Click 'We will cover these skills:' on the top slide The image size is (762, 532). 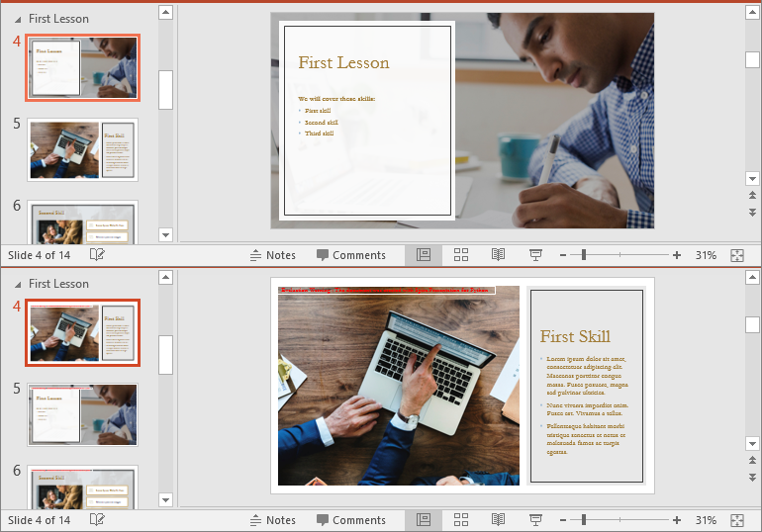[x=336, y=99]
